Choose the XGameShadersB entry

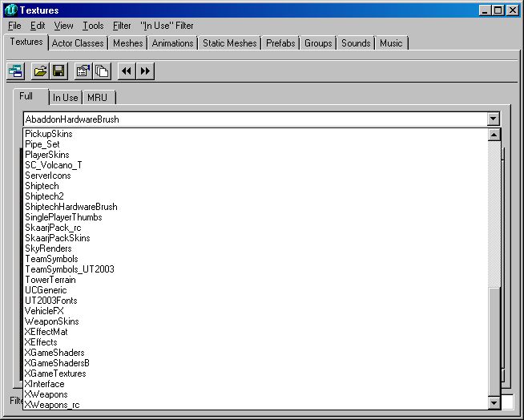[x=256, y=363]
